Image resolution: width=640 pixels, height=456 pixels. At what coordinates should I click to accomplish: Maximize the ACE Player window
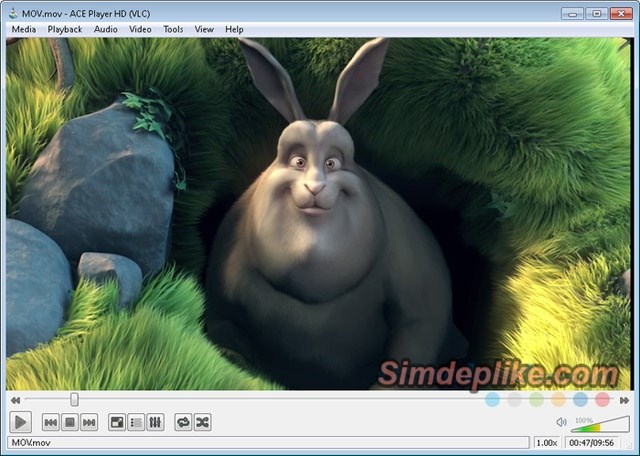pos(596,13)
